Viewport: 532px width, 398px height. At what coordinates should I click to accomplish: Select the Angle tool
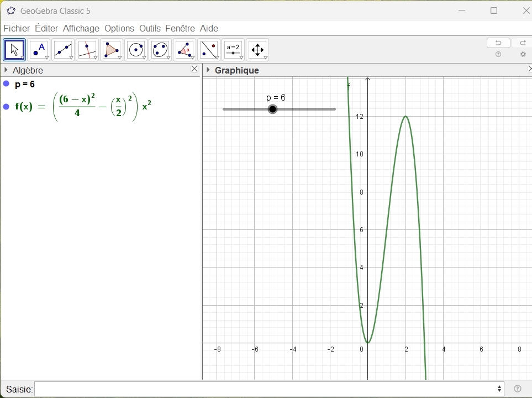pyautogui.click(x=185, y=50)
